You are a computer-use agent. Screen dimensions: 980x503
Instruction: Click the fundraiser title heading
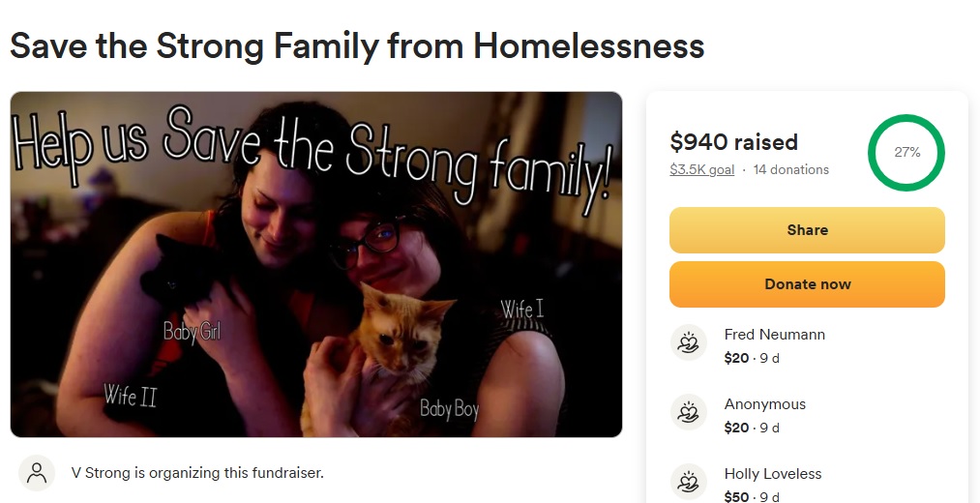(358, 46)
